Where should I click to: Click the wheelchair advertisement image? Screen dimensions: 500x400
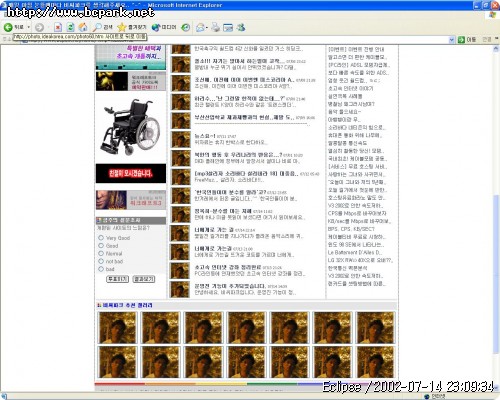point(131,127)
